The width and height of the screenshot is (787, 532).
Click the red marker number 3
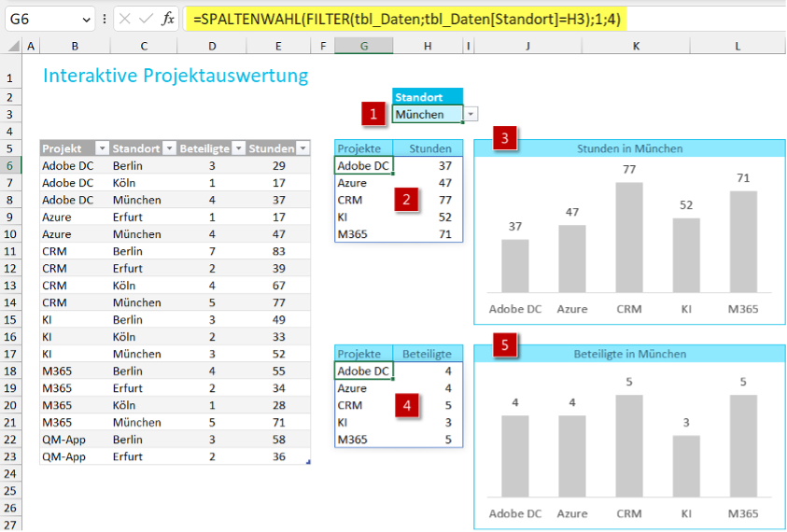click(x=505, y=139)
